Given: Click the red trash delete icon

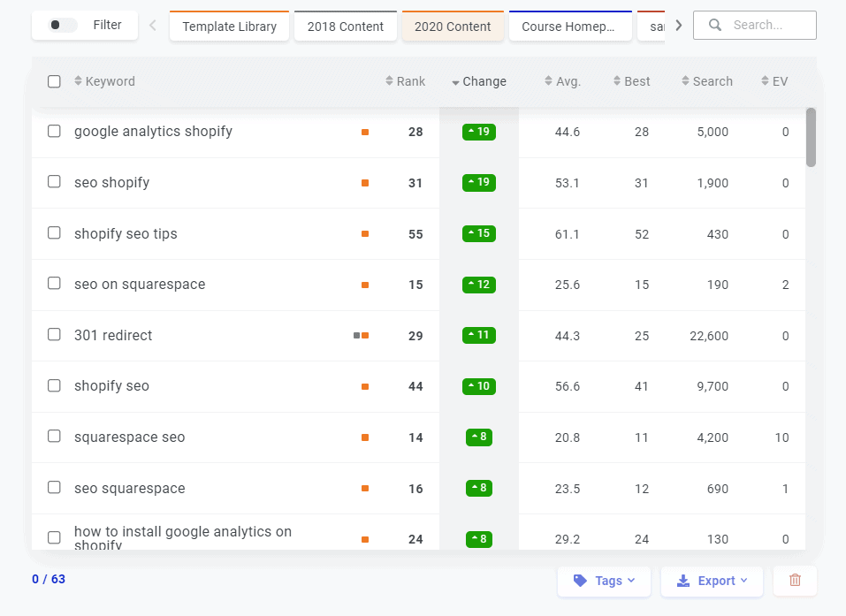Looking at the screenshot, I should point(795,581).
